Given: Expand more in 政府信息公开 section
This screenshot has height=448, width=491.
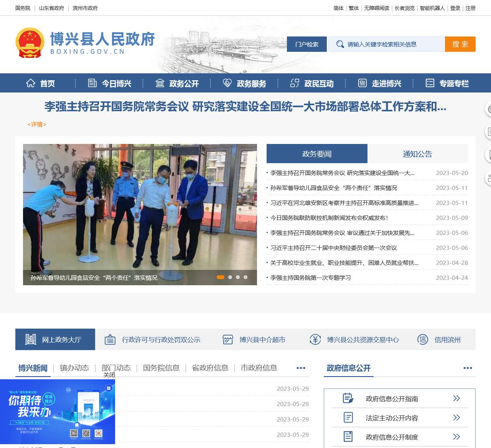Looking at the screenshot, I should [x=468, y=368].
